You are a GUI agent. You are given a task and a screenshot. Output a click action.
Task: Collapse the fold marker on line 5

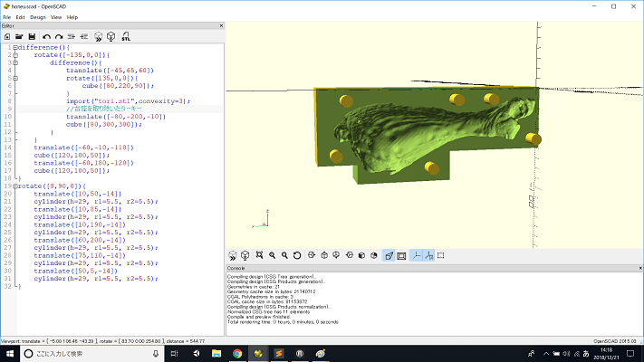[x=15, y=79]
